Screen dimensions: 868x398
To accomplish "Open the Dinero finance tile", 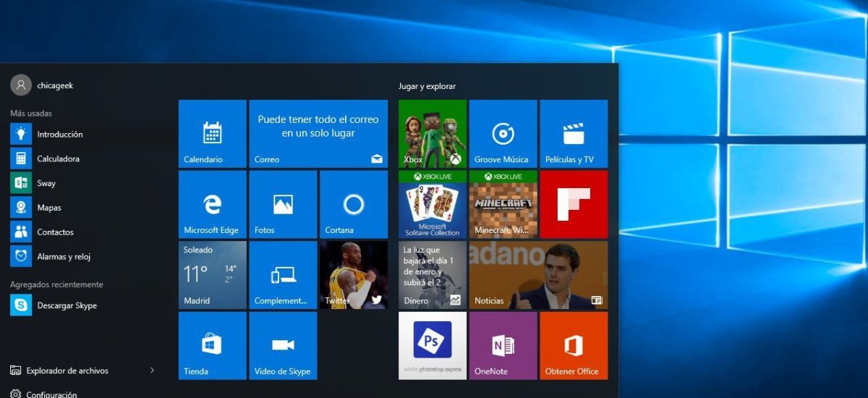I will [433, 275].
